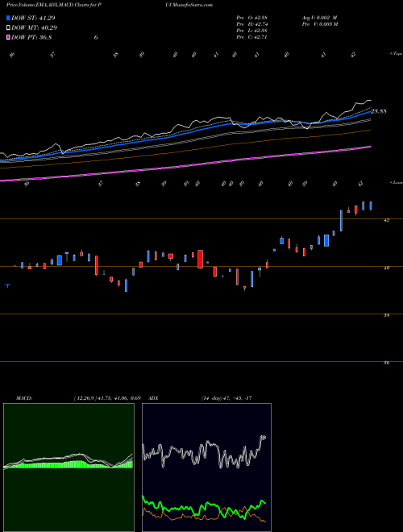Viewport: 403px width, 532px height.
Task: Click the '40' price axis label
Action: coord(386,268)
